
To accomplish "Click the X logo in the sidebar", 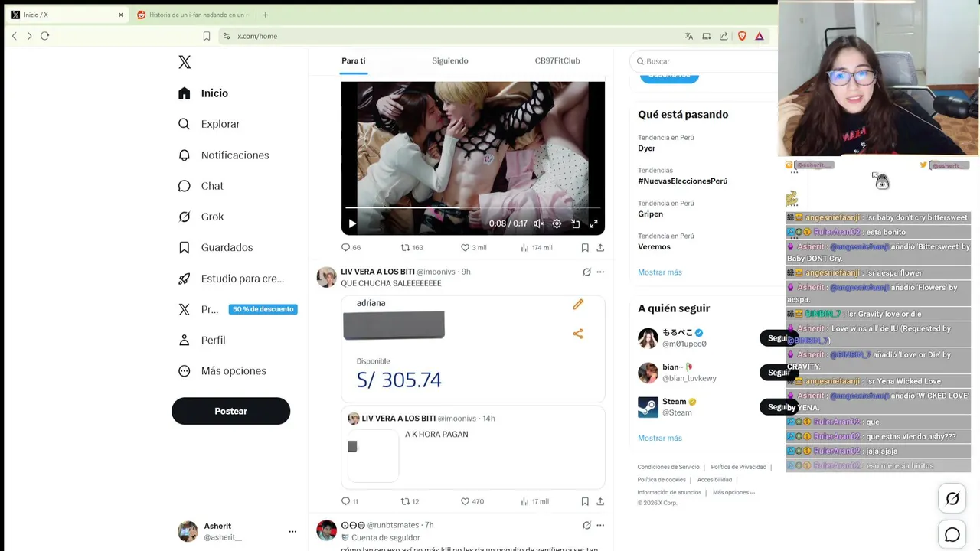I will pyautogui.click(x=185, y=62).
